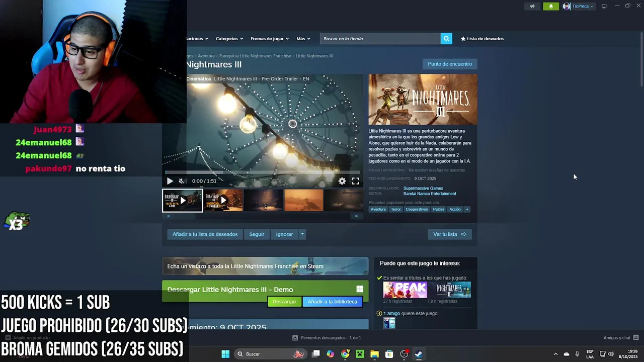Click the taskbar Buscar search box
This screenshot has width=644, height=362.
click(270, 354)
